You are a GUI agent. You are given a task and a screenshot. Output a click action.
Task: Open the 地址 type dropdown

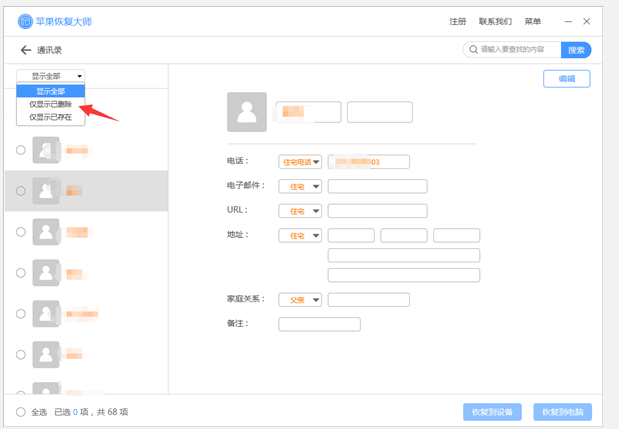[300, 236]
